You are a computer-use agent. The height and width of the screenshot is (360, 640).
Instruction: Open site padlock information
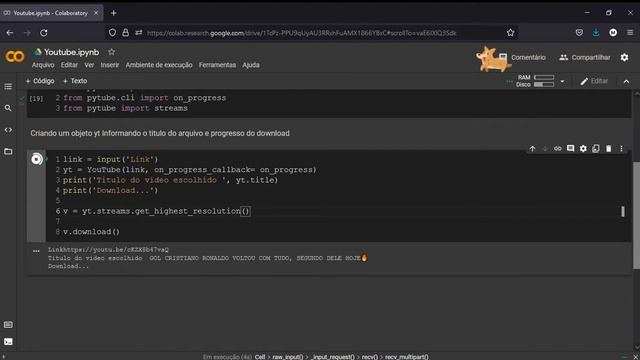coord(126,33)
